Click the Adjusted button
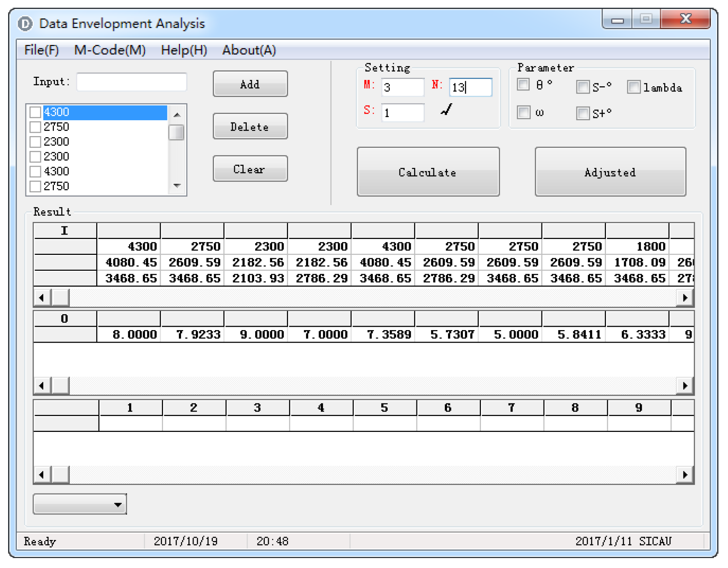The image size is (728, 568). pos(610,172)
